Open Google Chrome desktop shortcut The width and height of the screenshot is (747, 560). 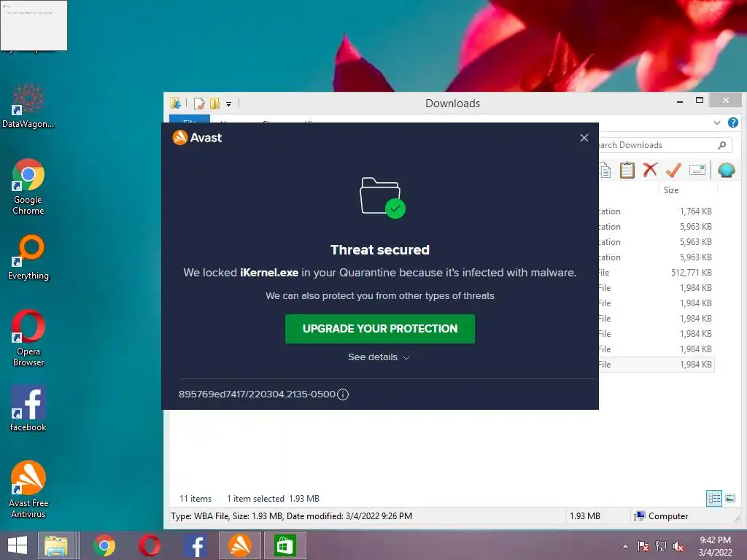click(28, 187)
